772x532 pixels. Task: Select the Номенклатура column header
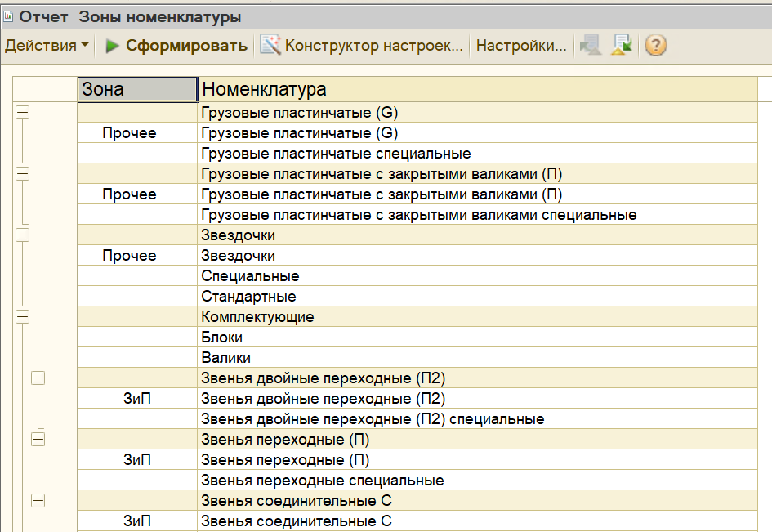coord(477,89)
